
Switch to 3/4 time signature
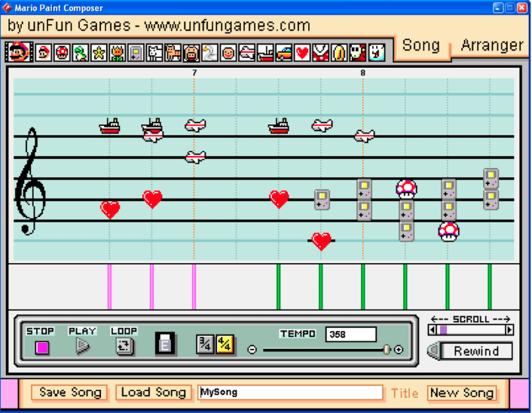tap(204, 344)
